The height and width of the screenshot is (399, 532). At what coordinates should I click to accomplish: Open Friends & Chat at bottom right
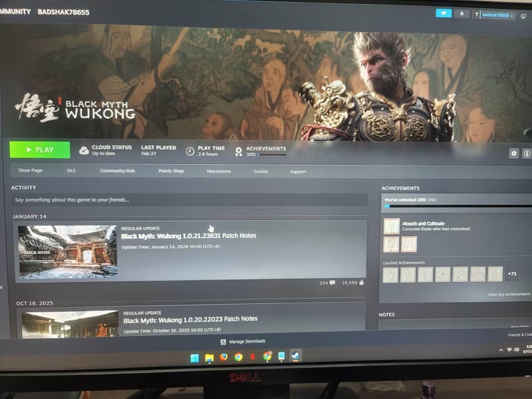pos(520,335)
